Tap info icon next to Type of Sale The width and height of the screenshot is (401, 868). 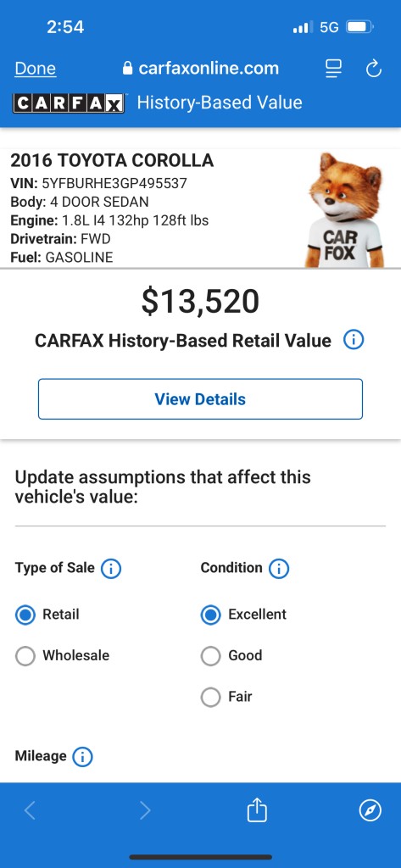coord(111,569)
